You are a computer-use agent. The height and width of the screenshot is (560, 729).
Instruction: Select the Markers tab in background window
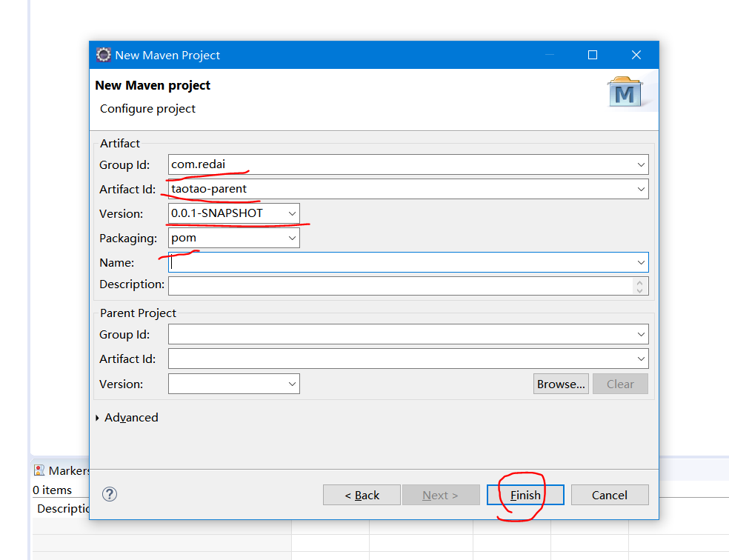pyautogui.click(x=61, y=471)
